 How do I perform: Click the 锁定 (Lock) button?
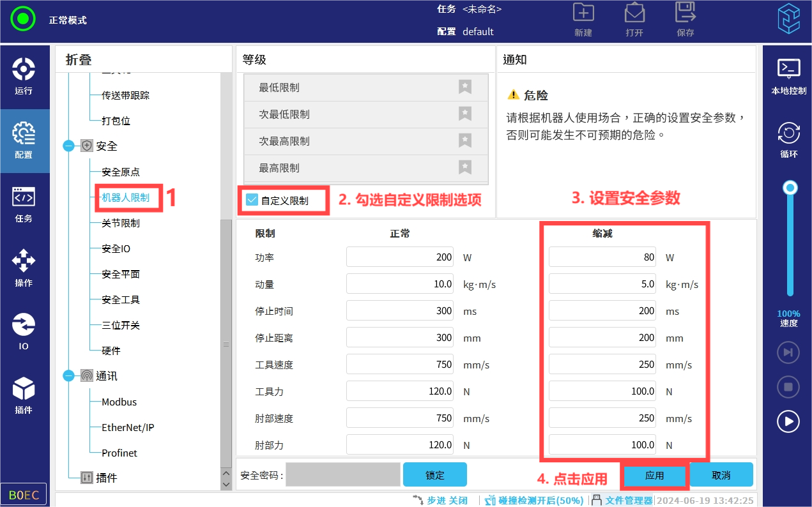click(x=434, y=475)
